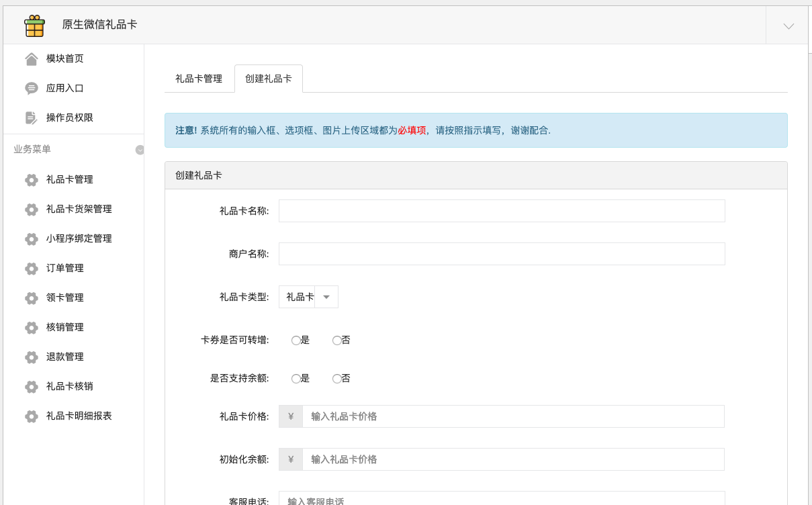Click the gift box logo icon

click(34, 26)
